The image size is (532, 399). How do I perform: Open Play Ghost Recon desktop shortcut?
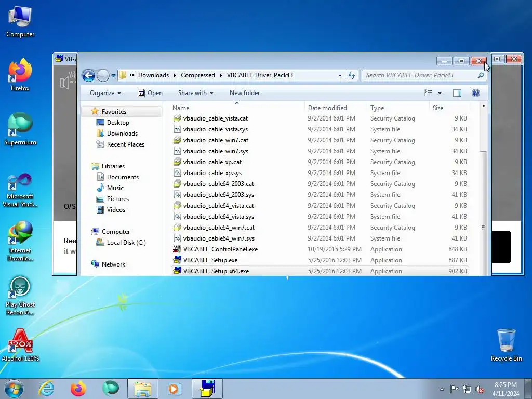[20, 295]
